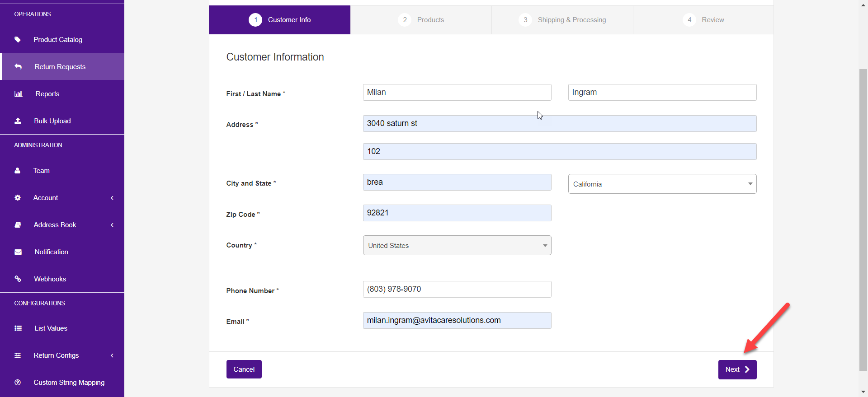868x397 pixels.
Task: Click the Custom String Mapping question icon
Action: [x=18, y=383]
